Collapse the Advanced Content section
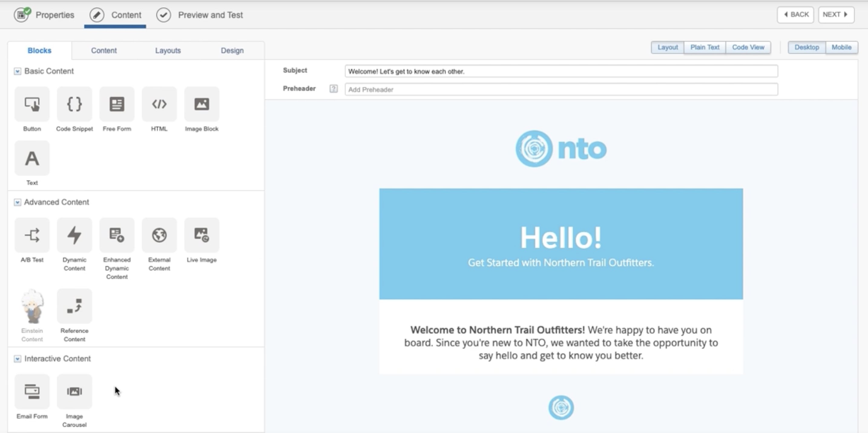 pyautogui.click(x=18, y=202)
